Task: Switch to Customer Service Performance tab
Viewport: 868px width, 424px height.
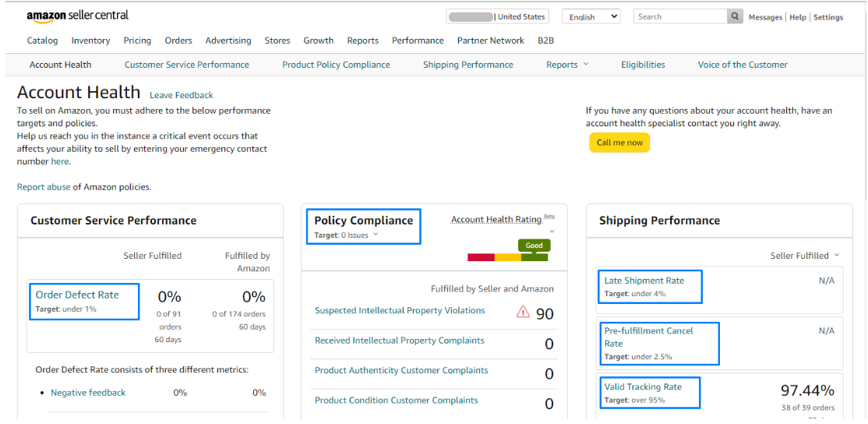Action: (186, 65)
